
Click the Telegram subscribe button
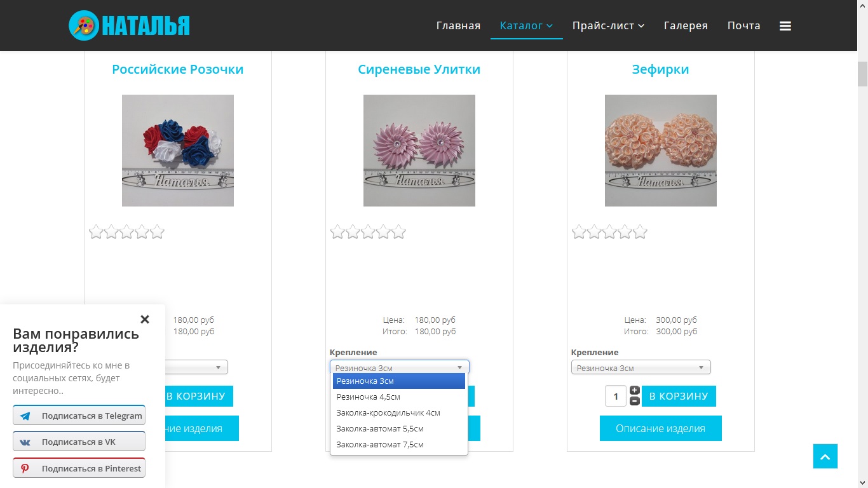(x=79, y=416)
